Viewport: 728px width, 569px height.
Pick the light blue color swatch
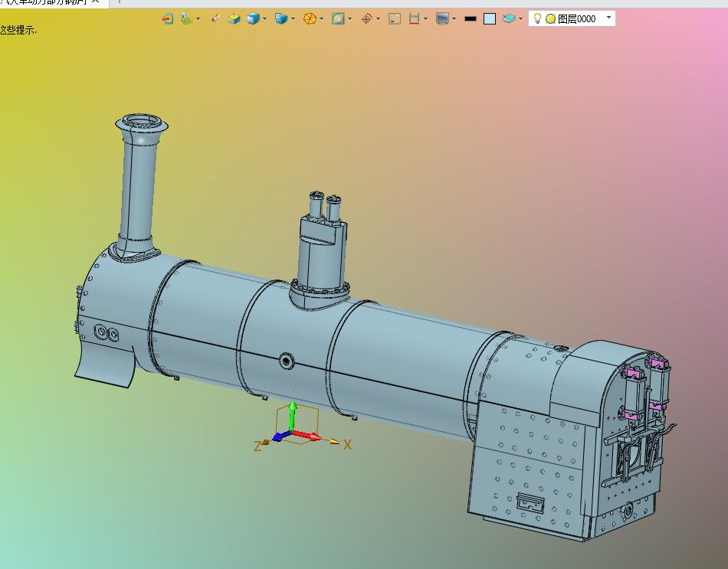490,18
